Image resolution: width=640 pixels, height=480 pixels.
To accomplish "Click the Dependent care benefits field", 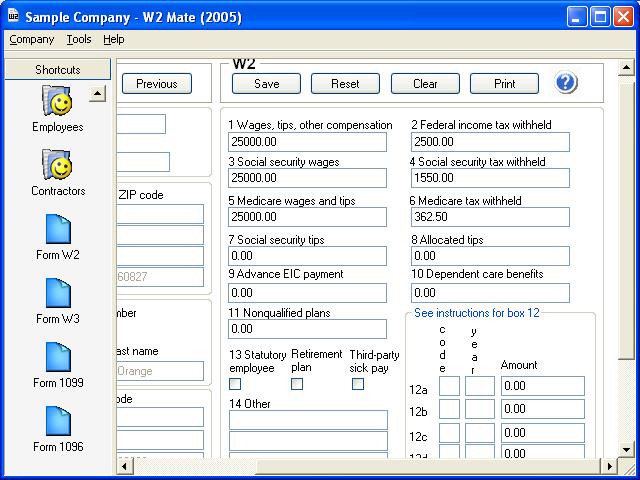I will click(x=490, y=293).
